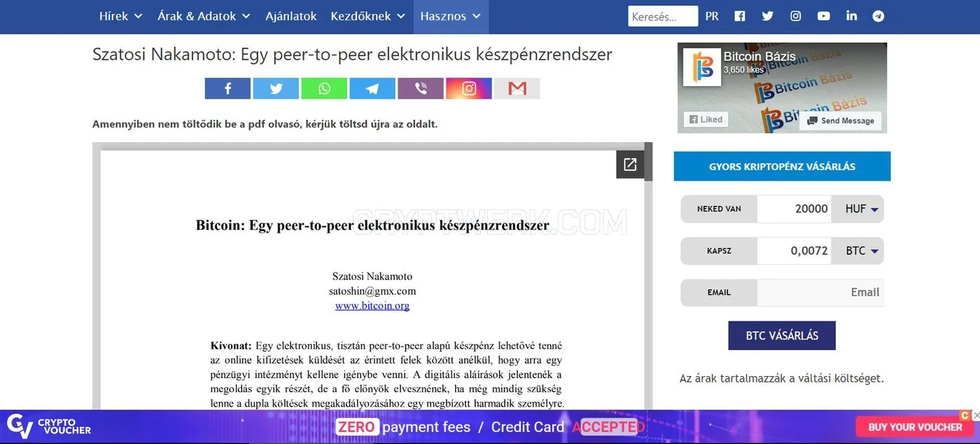
Task: Open the PR link in the header
Action: tap(712, 16)
